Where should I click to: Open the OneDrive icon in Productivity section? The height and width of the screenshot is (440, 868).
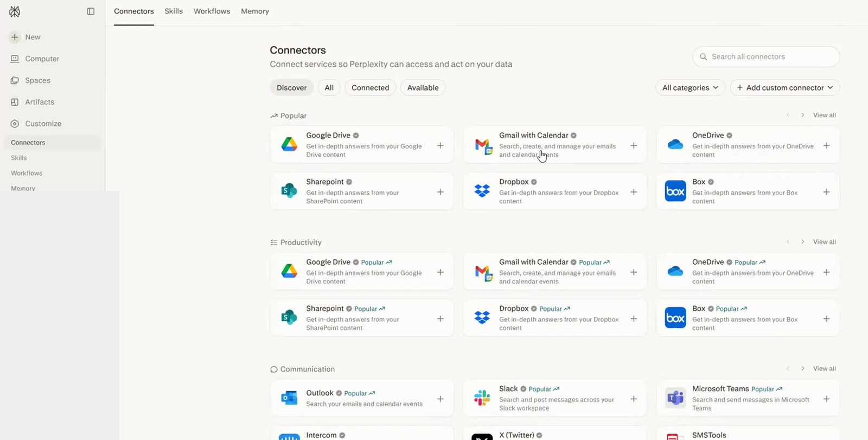click(x=675, y=271)
